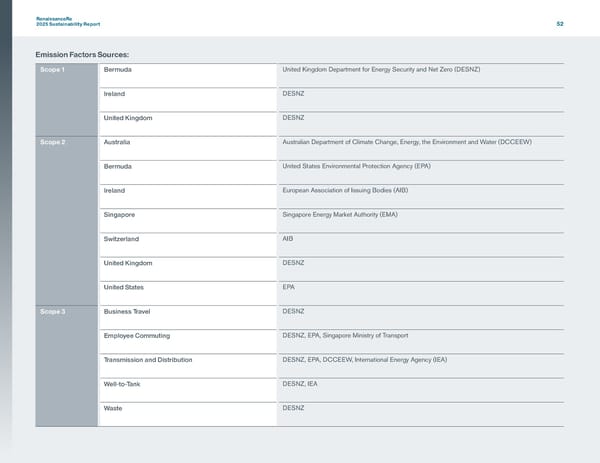Click "United Kingdom Department for Energy Security and Net Zero (DESNZ)"
The width and height of the screenshot is (600, 463).
tap(381, 69)
